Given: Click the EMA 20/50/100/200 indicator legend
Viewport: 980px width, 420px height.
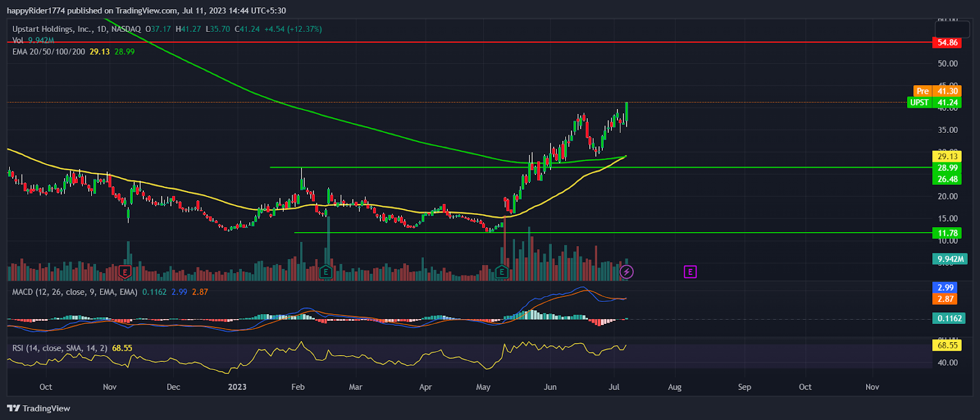Looking at the screenshot, I should (x=49, y=51).
